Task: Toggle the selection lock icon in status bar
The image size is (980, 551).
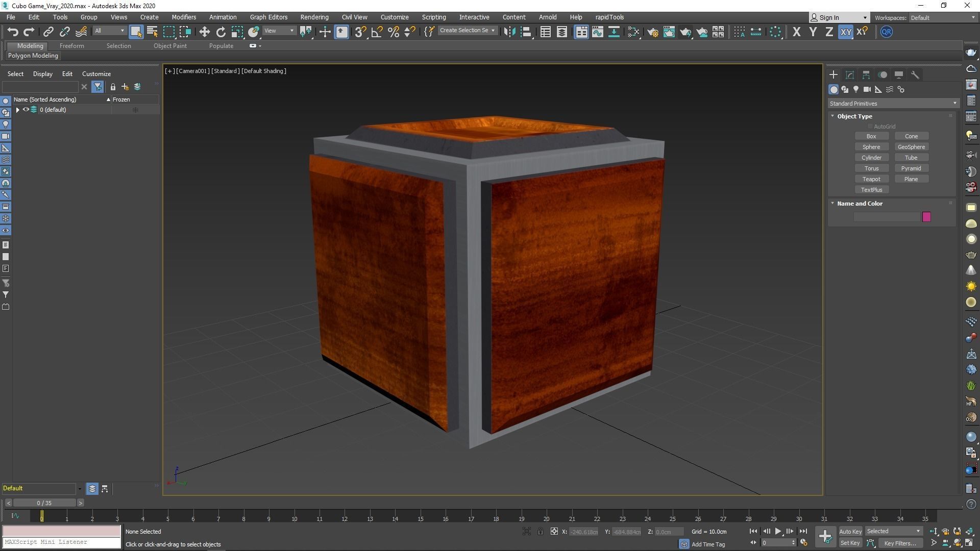Action: [540, 532]
